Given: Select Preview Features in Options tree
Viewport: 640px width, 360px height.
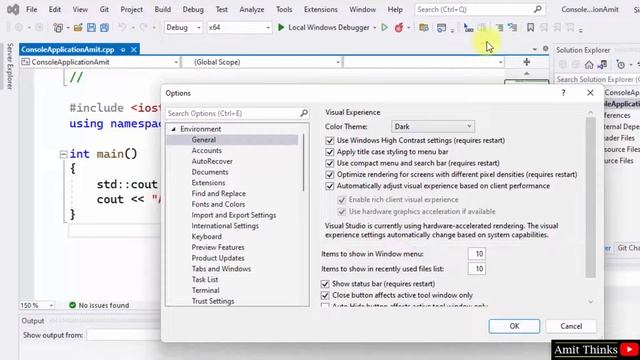Looking at the screenshot, I should point(218,247).
